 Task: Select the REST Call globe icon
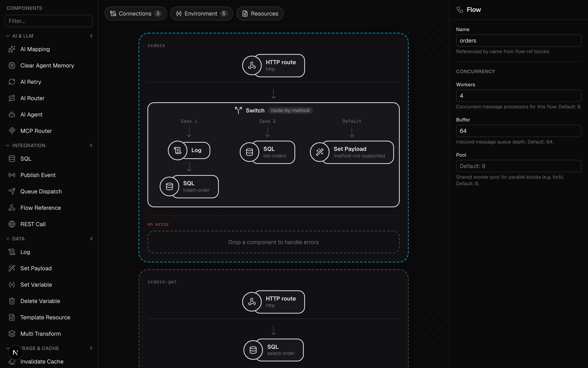point(12,224)
